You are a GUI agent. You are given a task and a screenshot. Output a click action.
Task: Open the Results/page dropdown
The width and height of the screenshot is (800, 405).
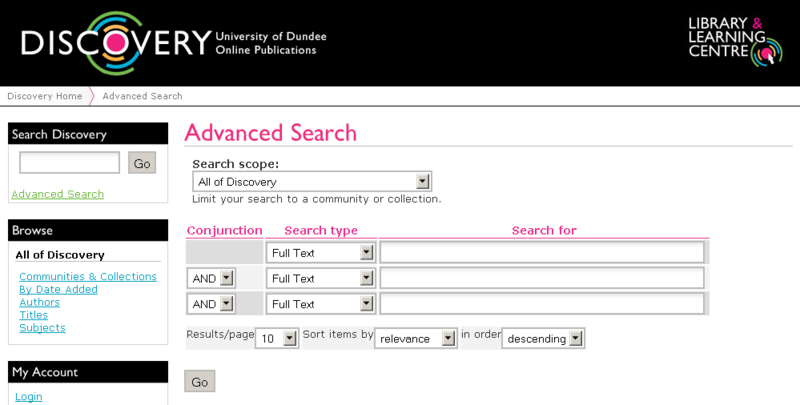point(277,339)
